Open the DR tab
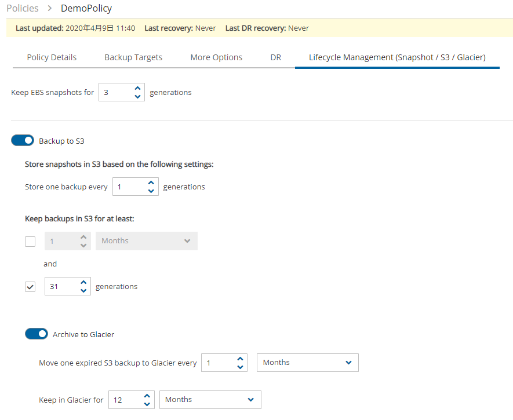The height and width of the screenshot is (420, 513). [x=276, y=57]
